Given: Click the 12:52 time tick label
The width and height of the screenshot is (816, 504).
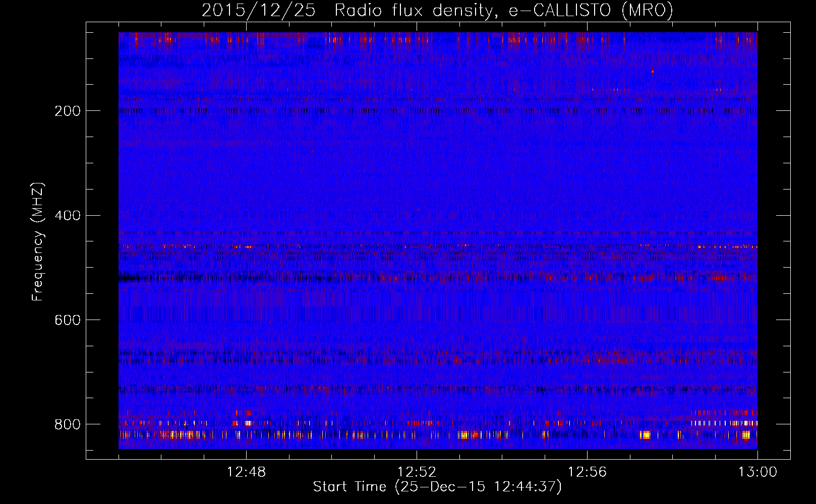Looking at the screenshot, I should tap(417, 472).
